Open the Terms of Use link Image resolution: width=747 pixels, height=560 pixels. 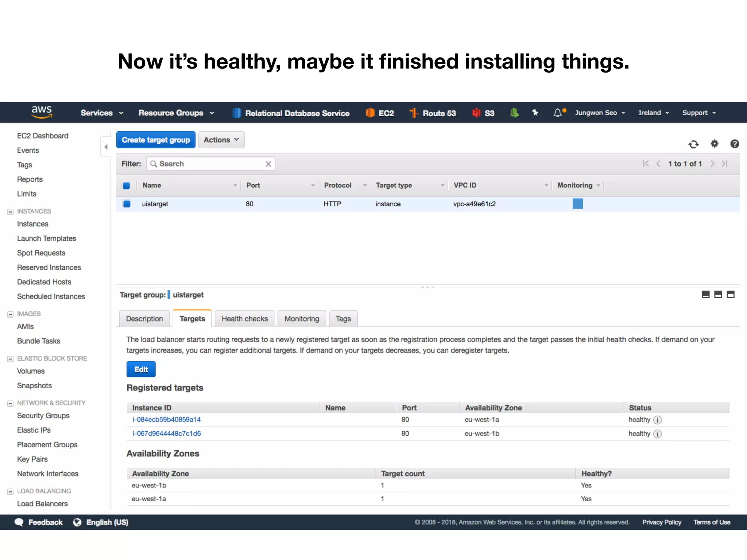[712, 522]
